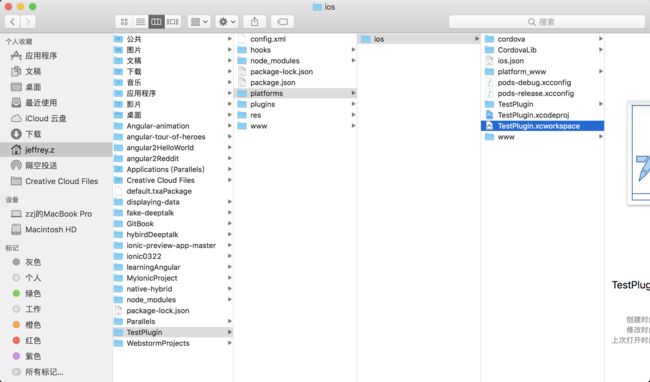
Task: Select the ios.json file
Action: point(543,60)
